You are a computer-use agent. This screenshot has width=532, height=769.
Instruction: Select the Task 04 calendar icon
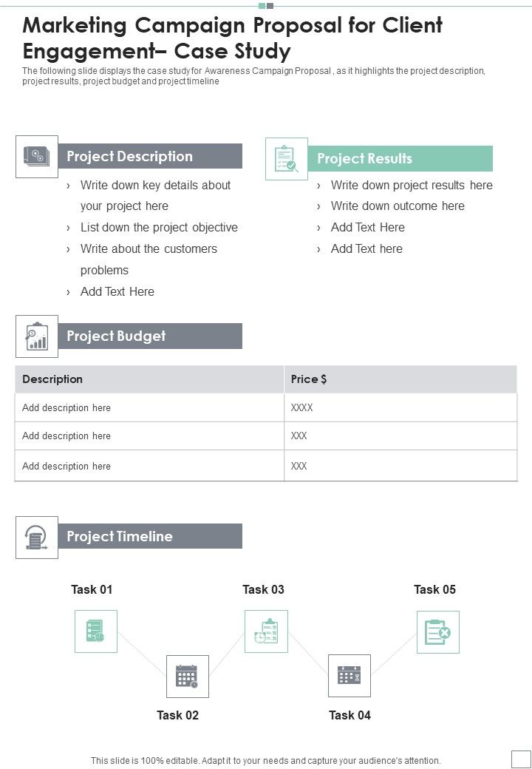coord(349,676)
